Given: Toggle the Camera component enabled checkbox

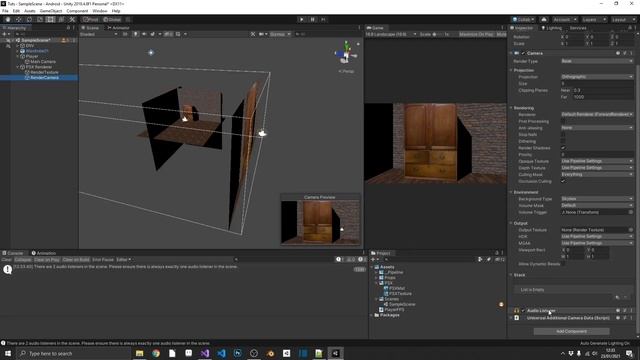Looking at the screenshot, I should [523, 53].
